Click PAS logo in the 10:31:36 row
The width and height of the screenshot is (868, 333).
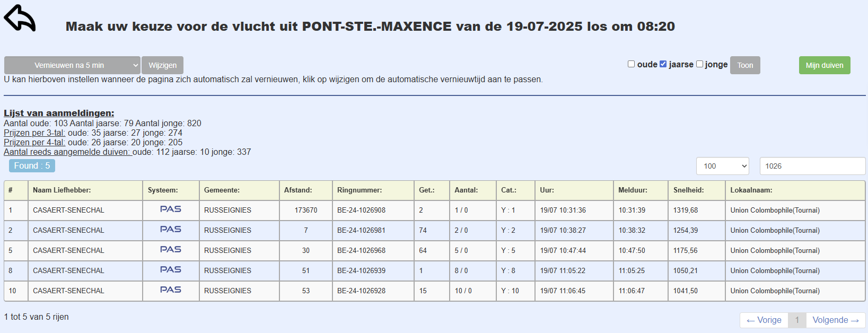coord(171,209)
